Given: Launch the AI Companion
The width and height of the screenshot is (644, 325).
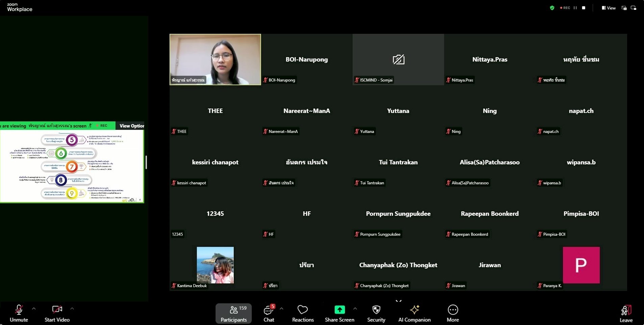Looking at the screenshot, I should [414, 313].
